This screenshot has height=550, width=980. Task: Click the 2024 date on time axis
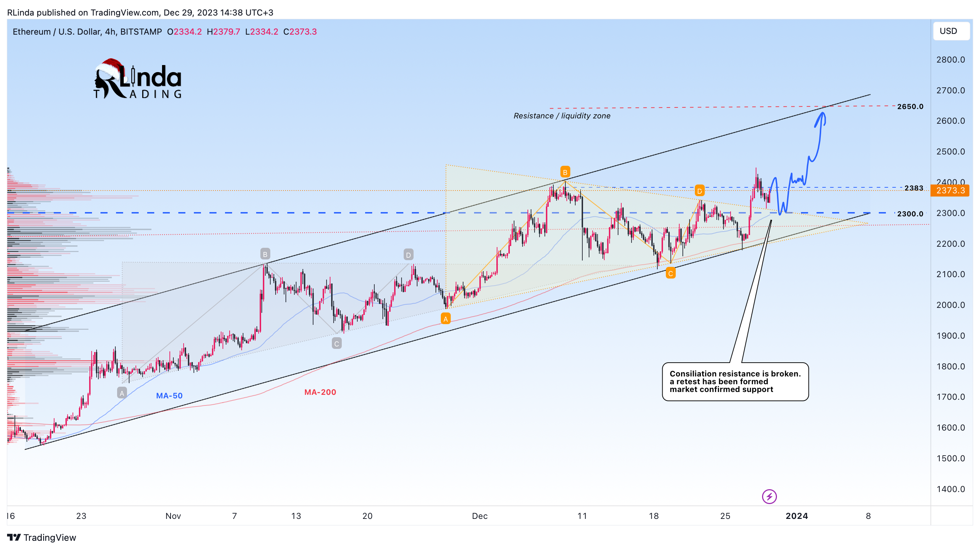coord(797,516)
